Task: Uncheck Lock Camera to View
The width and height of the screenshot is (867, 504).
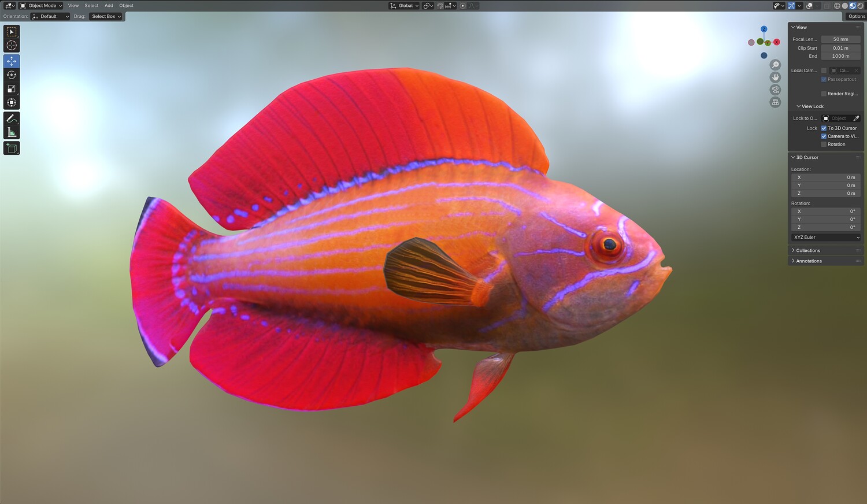Action: [x=824, y=136]
